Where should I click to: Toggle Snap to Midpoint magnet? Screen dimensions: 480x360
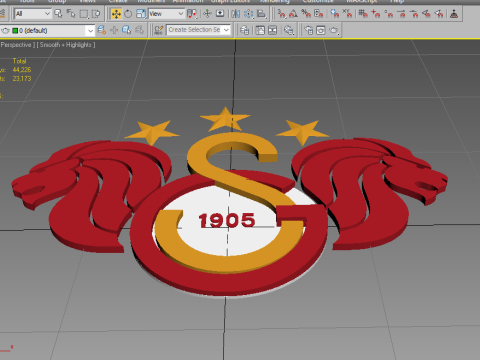[414, 14]
